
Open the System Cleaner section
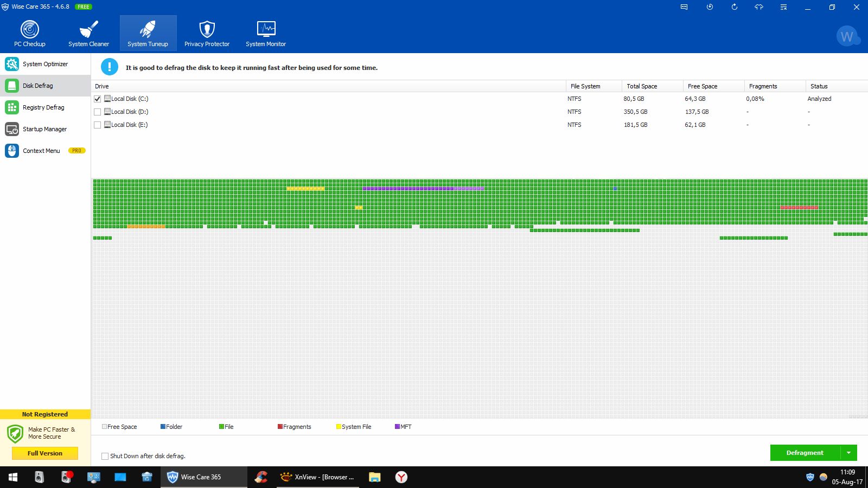(x=88, y=34)
